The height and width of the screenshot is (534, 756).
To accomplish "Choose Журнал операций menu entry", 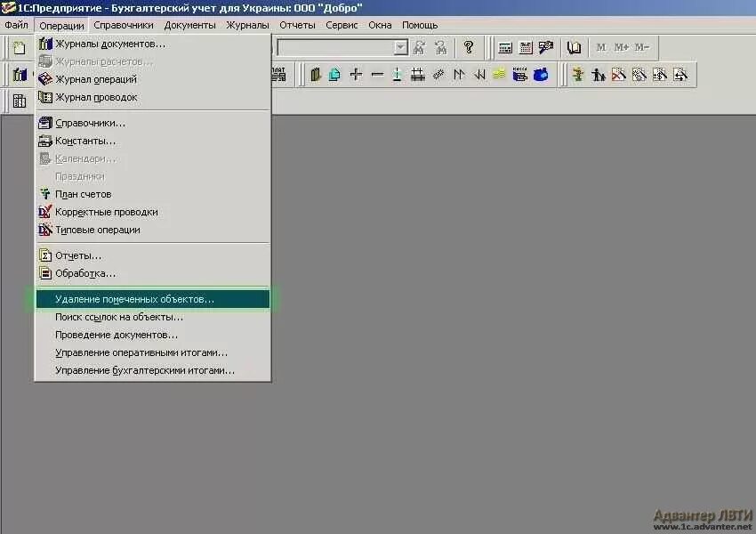I will coord(152,79).
